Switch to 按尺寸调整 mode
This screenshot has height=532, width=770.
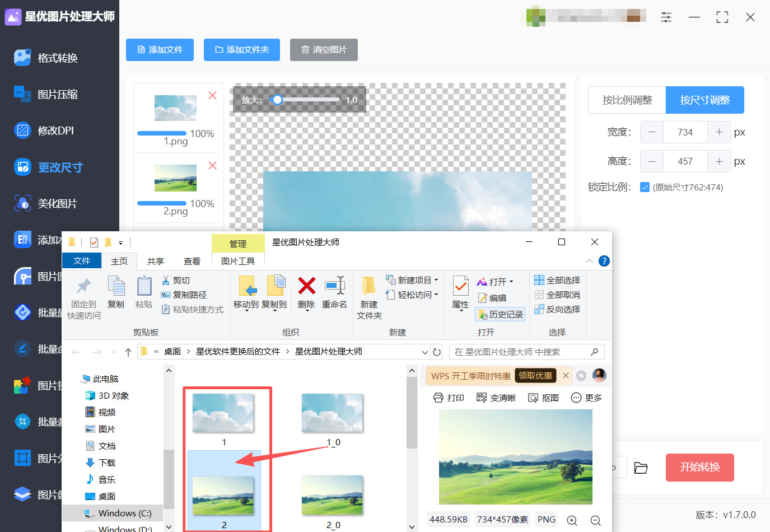pos(705,100)
